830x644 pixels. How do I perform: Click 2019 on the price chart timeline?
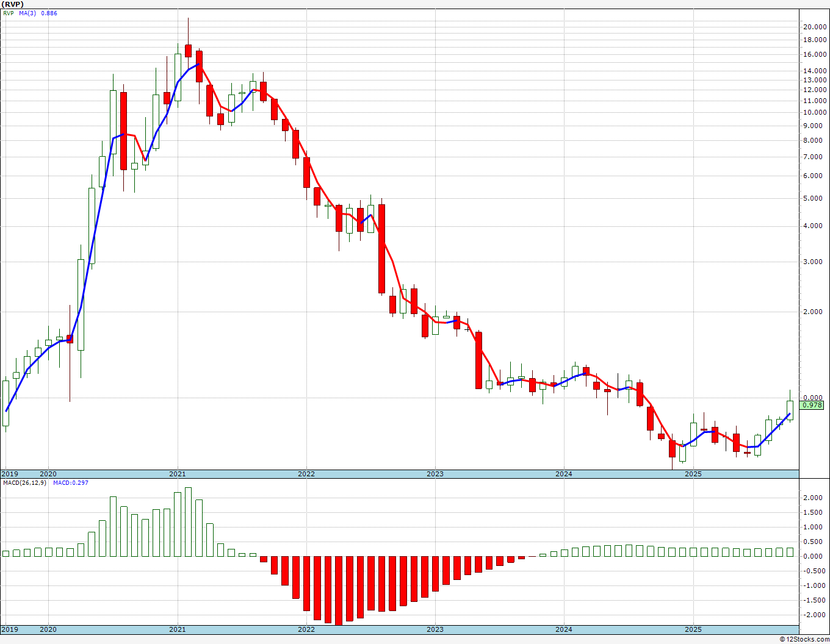[10, 474]
